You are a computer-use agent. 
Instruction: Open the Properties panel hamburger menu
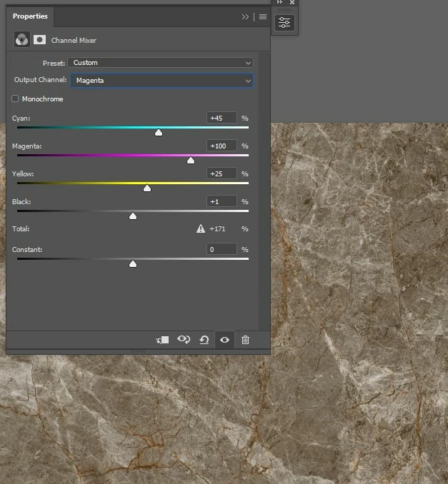(x=263, y=16)
